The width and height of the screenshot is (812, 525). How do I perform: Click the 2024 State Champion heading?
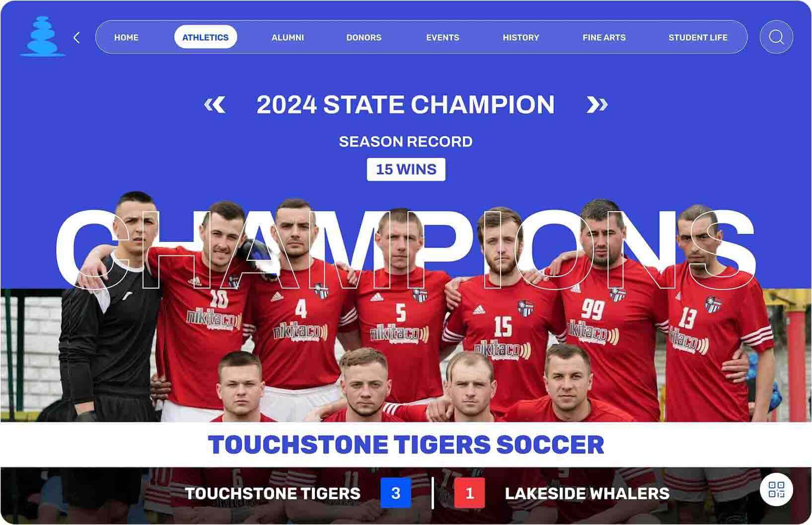[405, 104]
